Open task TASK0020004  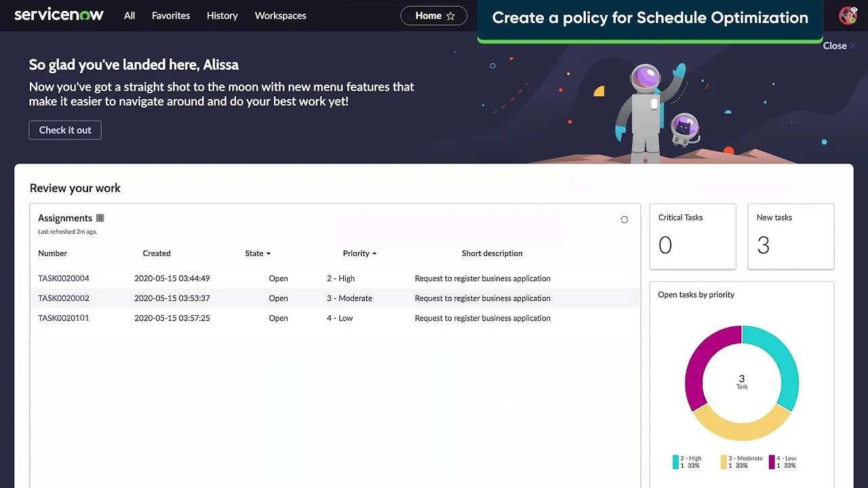point(62,278)
